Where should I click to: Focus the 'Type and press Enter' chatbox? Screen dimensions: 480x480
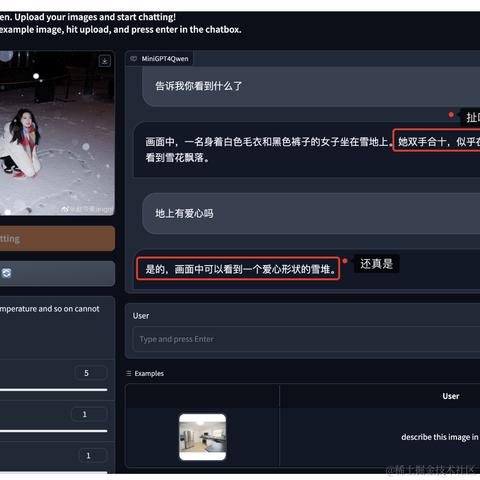[306, 339]
